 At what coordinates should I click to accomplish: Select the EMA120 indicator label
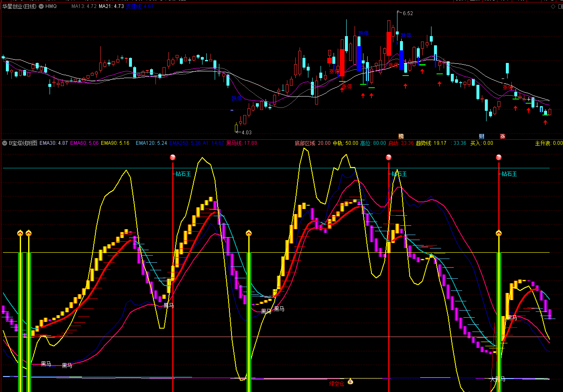click(151, 143)
